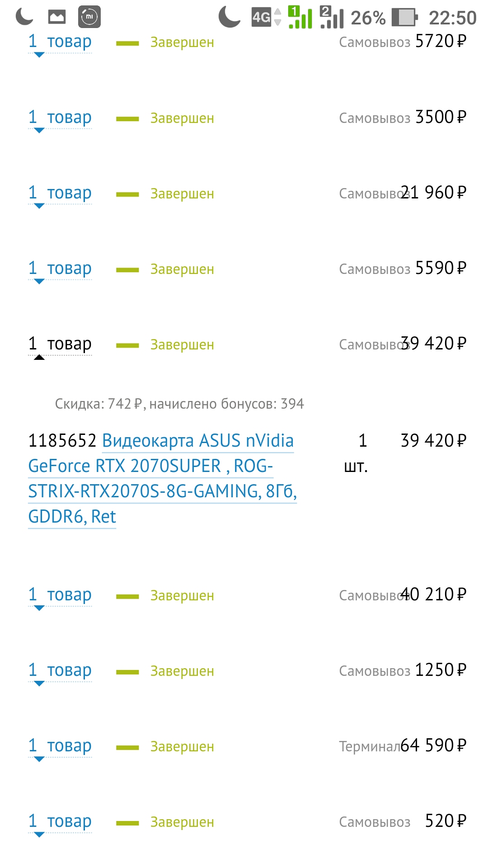The height and width of the screenshot is (868, 488).
Task: Tap the small moon icon at far left
Action: pos(24,17)
